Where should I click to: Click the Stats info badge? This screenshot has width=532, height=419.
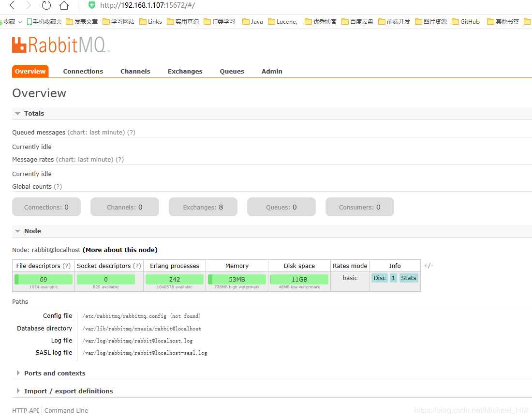409,278
